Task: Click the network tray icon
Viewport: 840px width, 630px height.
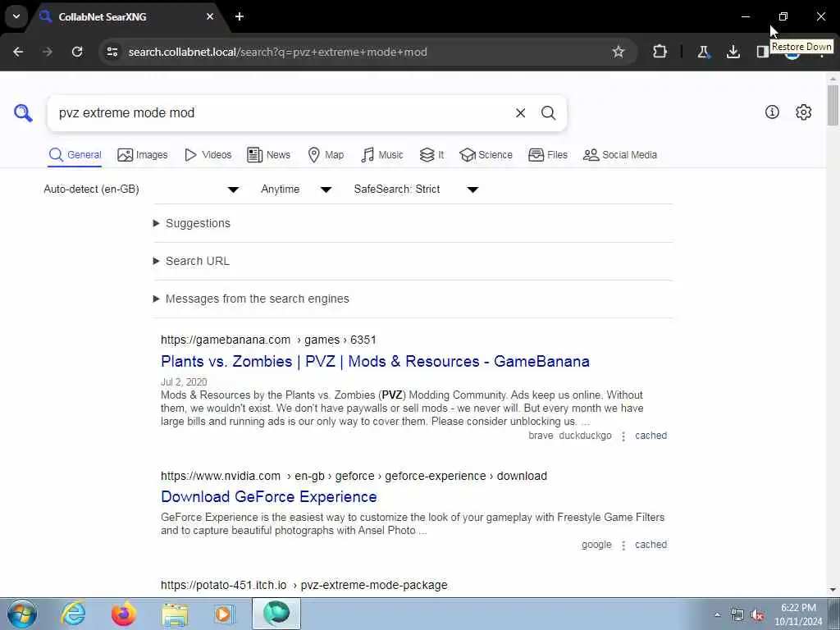Action: [737, 615]
